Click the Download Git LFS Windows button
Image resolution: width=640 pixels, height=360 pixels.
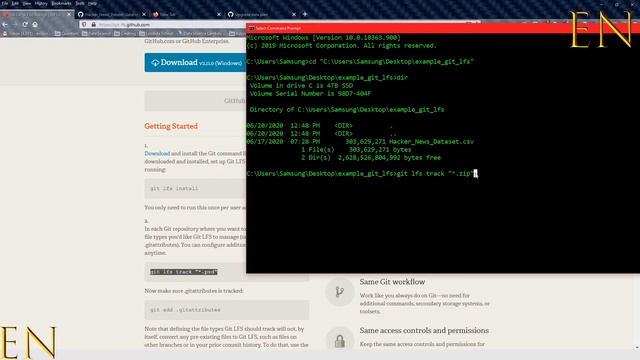[196, 62]
